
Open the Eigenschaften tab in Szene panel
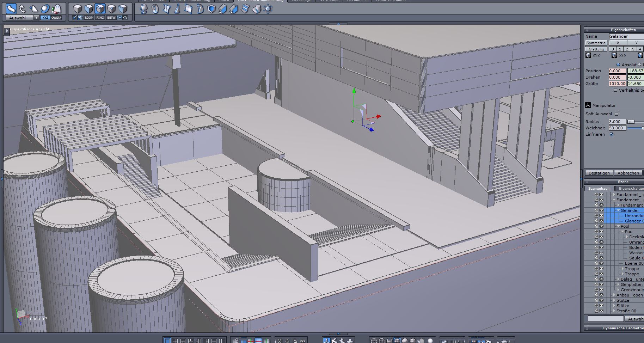click(x=631, y=188)
